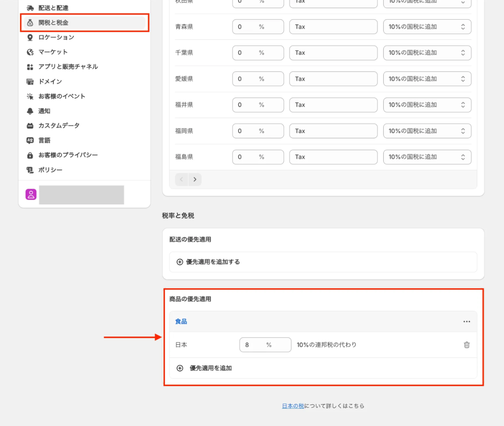Click the 通知 bell icon
The image size is (504, 426).
pyautogui.click(x=30, y=111)
